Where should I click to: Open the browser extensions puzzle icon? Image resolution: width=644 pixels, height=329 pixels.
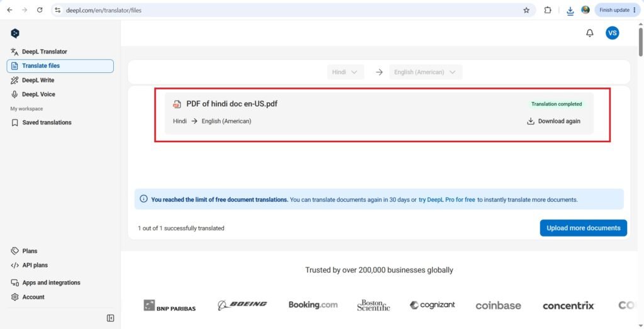pos(548,10)
